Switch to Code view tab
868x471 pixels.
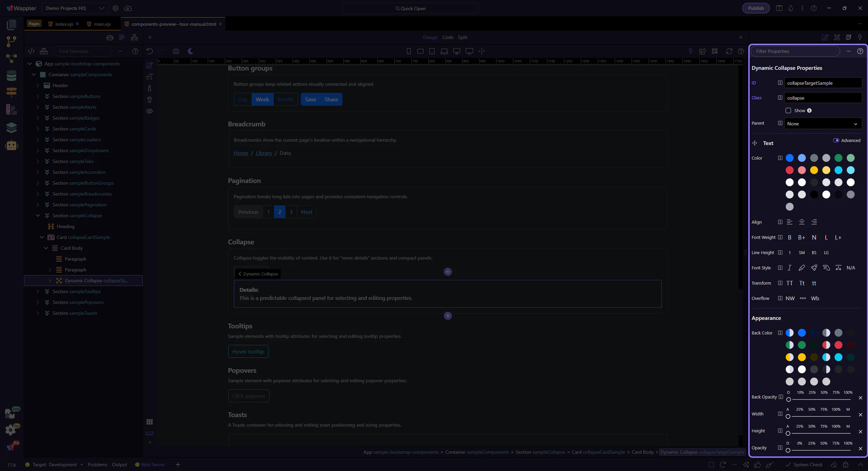pos(448,37)
